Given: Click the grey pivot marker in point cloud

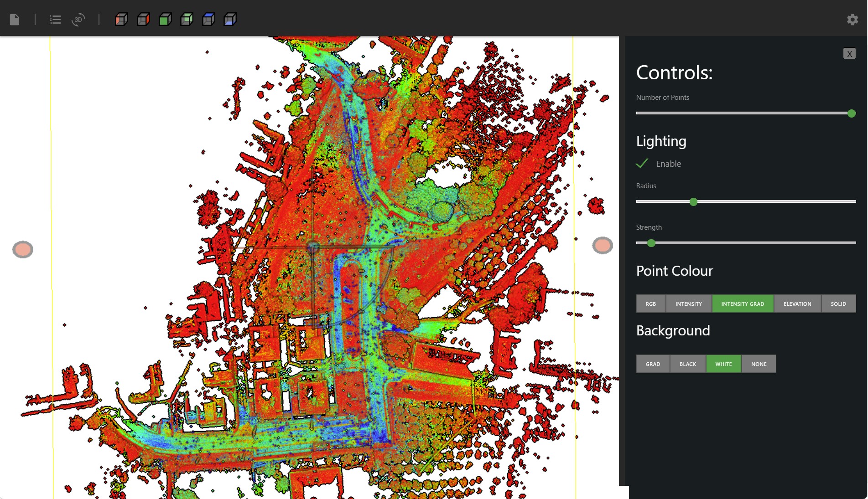Looking at the screenshot, I should tap(313, 247).
